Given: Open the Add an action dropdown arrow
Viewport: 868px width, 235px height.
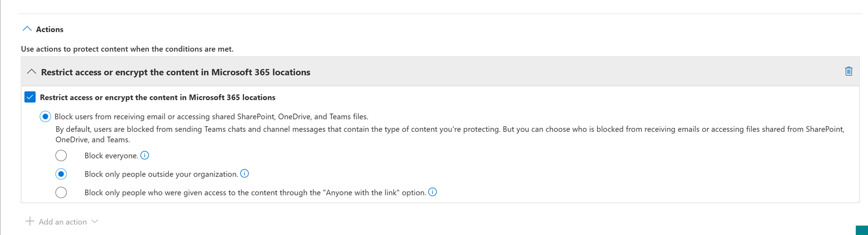Looking at the screenshot, I should coord(95,221).
